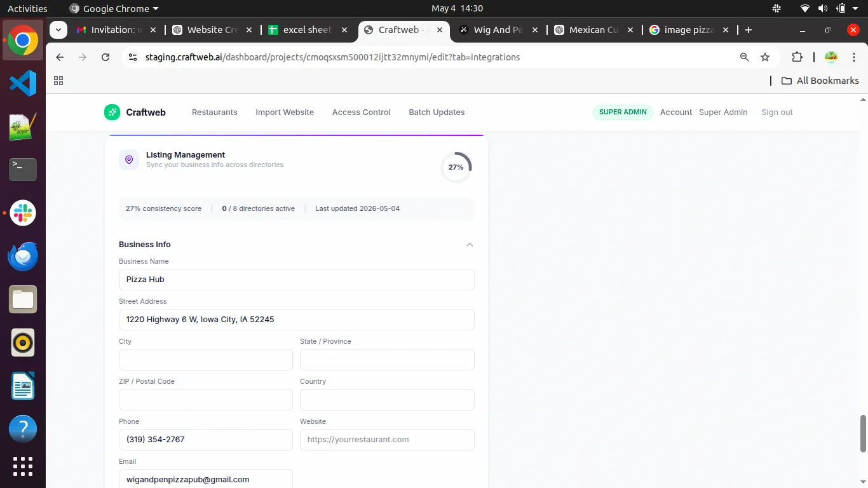Open Chrome's three-dot menu
This screenshot has height=488, width=868.
coord(853,57)
